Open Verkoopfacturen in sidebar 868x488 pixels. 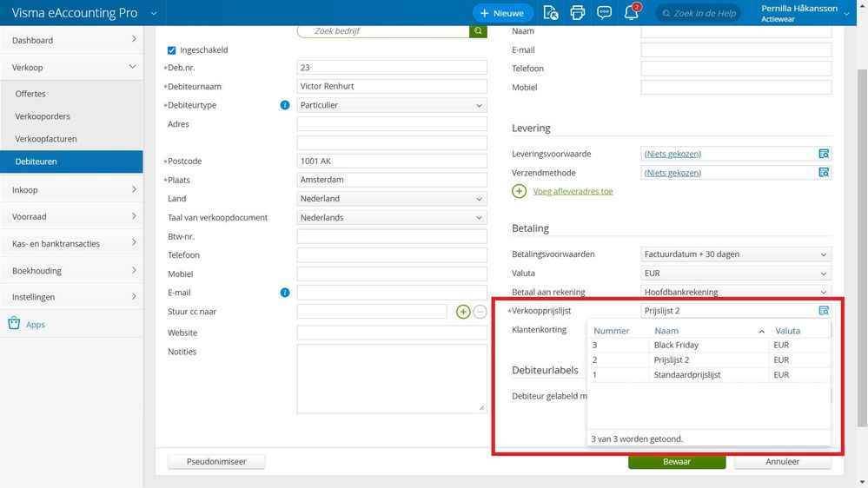[x=46, y=139]
